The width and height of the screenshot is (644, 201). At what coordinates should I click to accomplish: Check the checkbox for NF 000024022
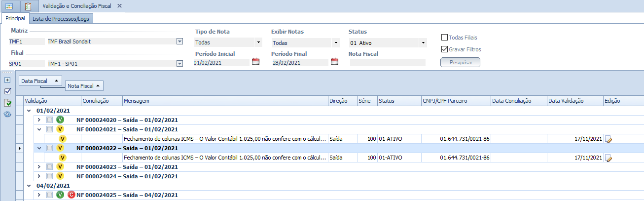point(49,148)
